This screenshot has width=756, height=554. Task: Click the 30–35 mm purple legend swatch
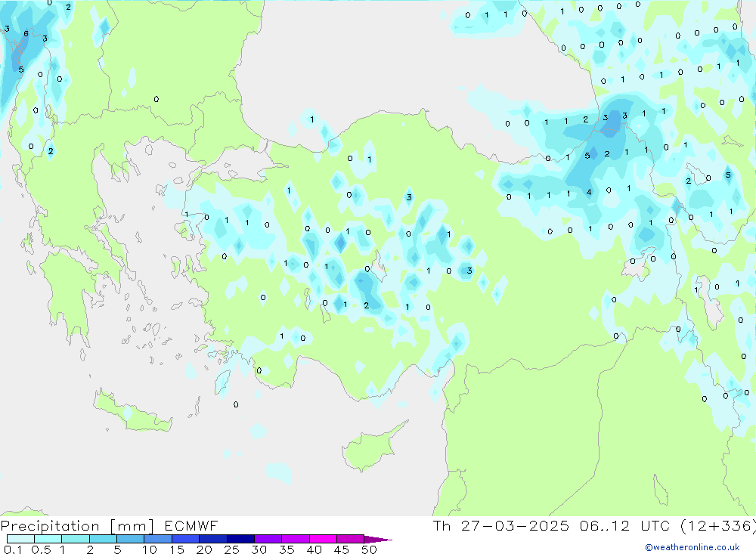point(268,539)
